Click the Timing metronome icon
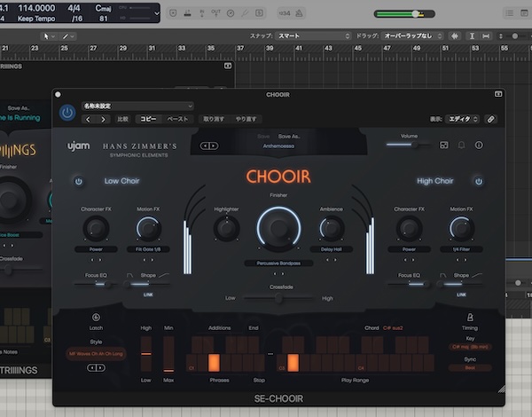532x417 pixels. tap(470, 317)
